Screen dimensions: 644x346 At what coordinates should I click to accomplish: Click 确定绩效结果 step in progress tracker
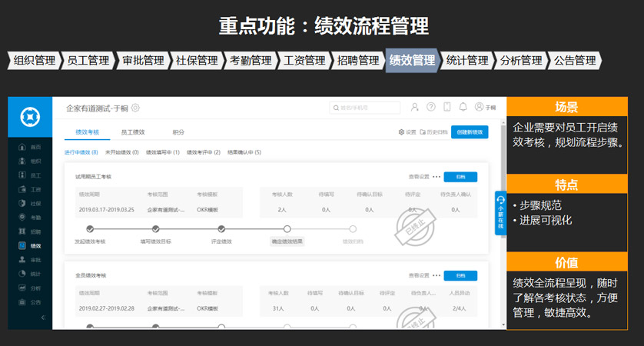[x=287, y=241]
